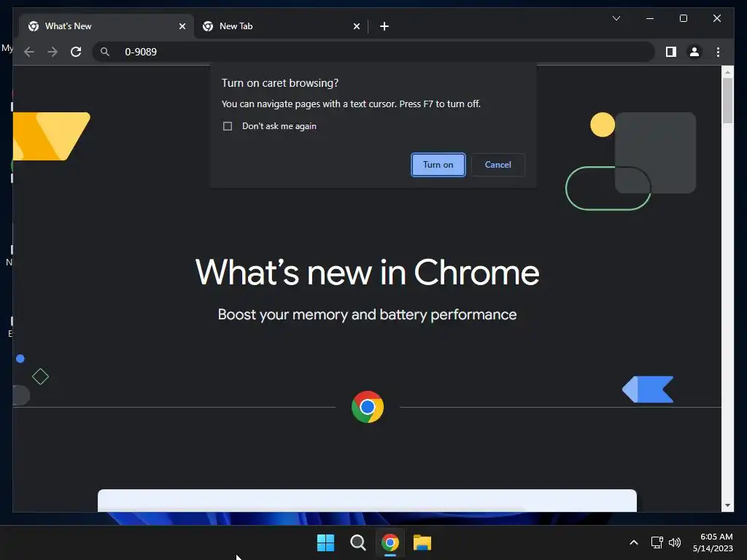Open the clock showing 6:05 AM
Viewport: 747px width, 560px height.
pos(712,542)
